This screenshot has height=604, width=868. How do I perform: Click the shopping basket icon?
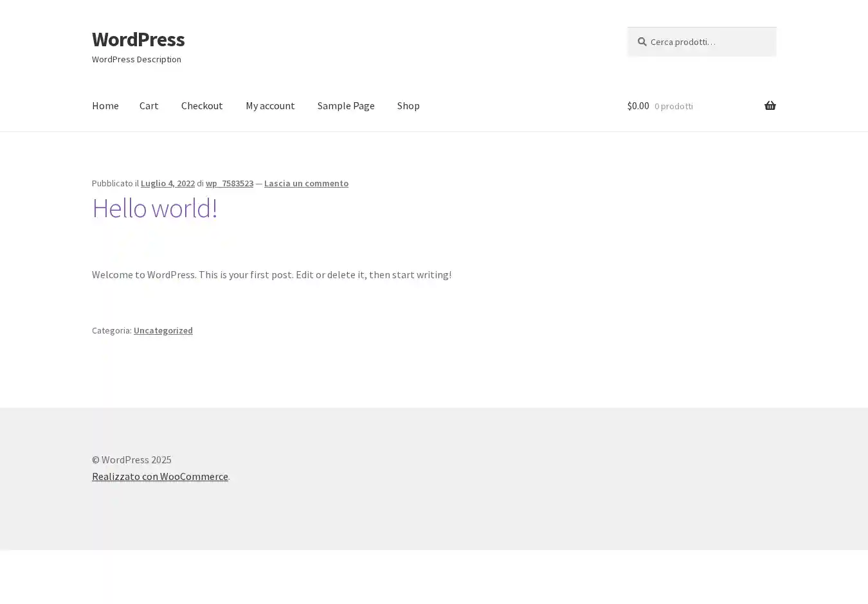pyautogui.click(x=770, y=105)
